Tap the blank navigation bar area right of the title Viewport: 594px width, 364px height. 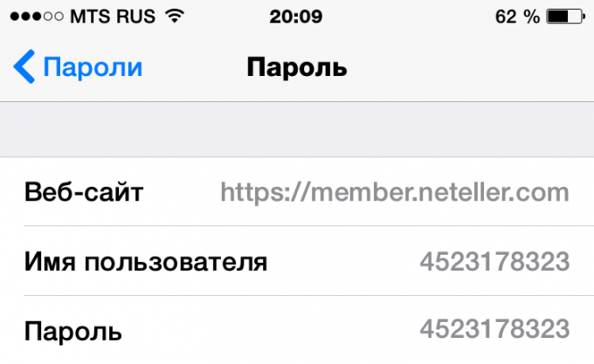point(470,67)
